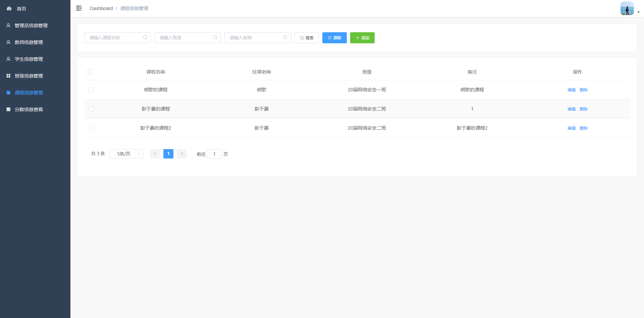This screenshot has width=644, height=318.
Task: Click the chart icon beside 分数信息查看
Action: pyautogui.click(x=8, y=109)
